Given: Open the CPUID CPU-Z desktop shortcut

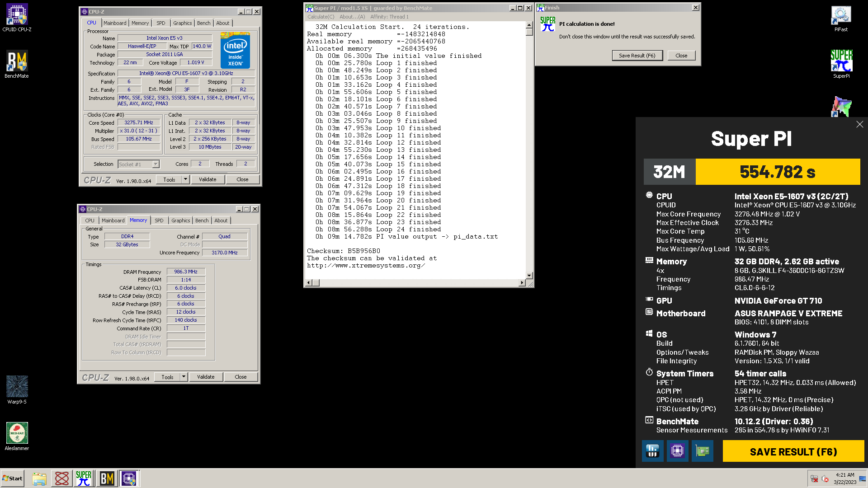Looking at the screenshot, I should pyautogui.click(x=17, y=18).
